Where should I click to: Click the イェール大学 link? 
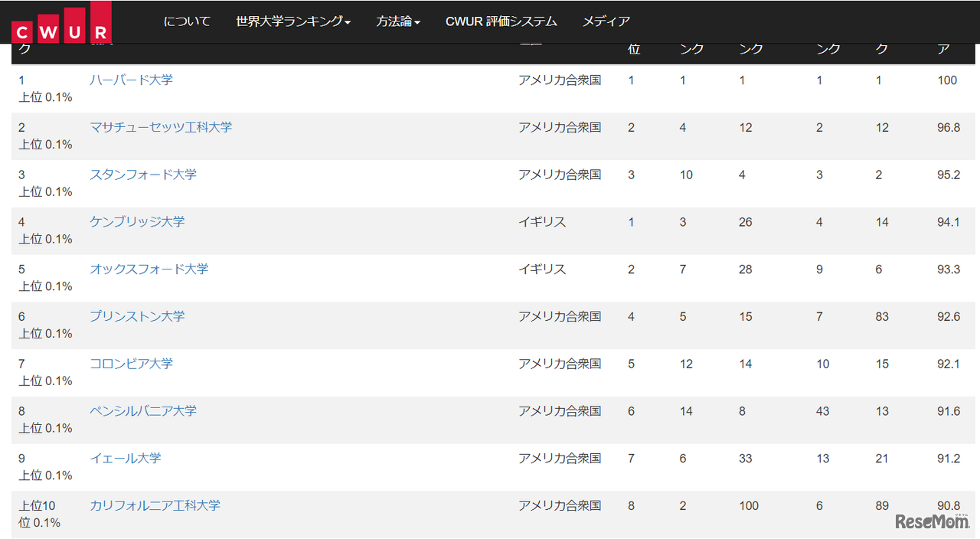pos(125,458)
